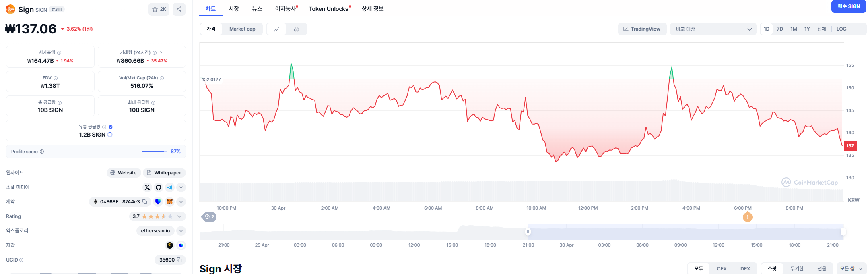Open 이자농사 tab

point(286,9)
